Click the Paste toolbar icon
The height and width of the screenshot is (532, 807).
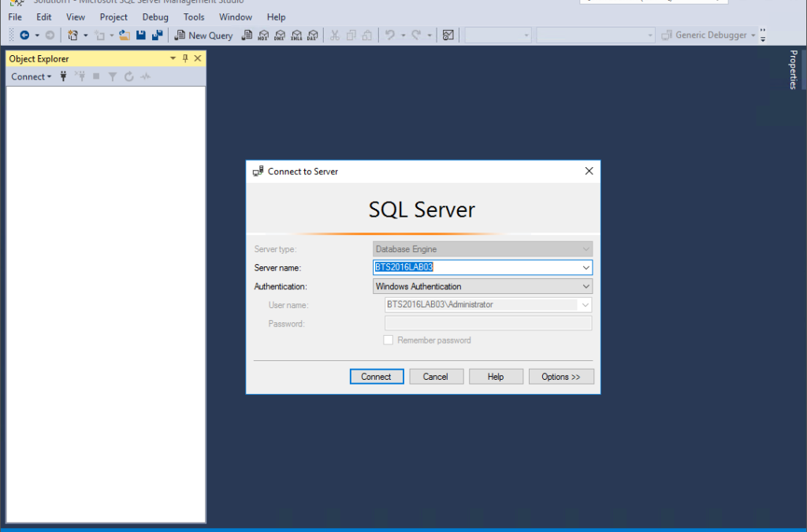point(367,35)
